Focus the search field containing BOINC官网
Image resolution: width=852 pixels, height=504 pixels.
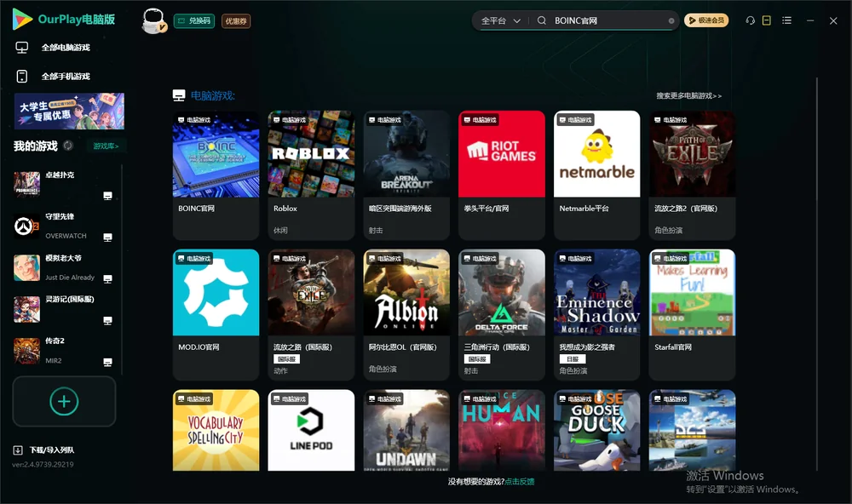610,20
